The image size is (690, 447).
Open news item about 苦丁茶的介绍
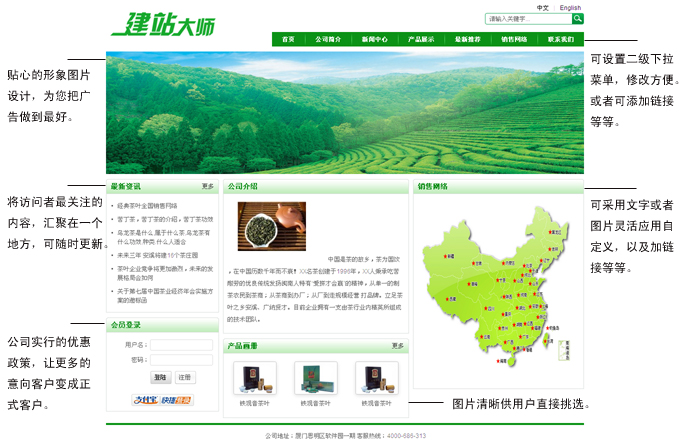(x=165, y=219)
